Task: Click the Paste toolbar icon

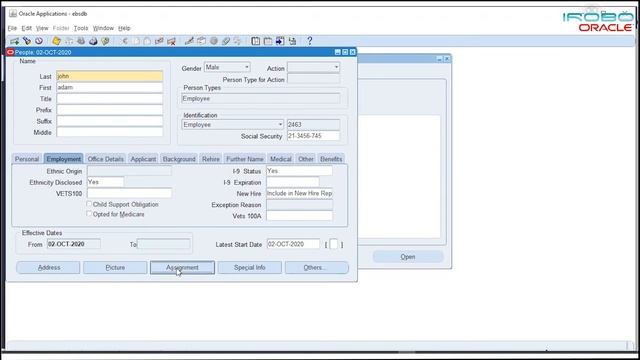Action: point(147,41)
